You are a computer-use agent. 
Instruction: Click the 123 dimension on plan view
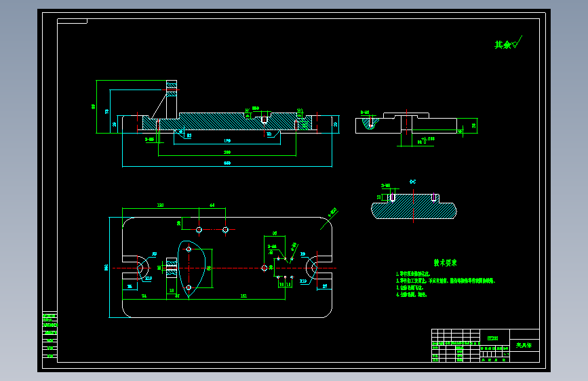coord(161,205)
